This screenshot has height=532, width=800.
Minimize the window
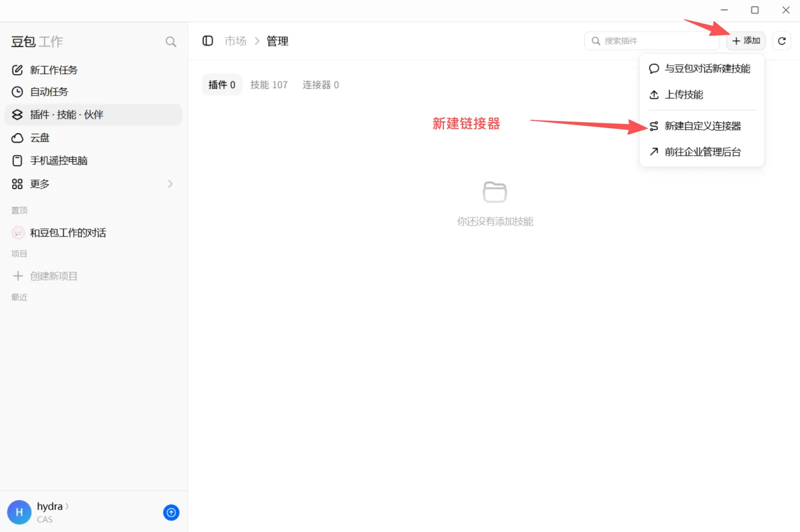point(724,10)
